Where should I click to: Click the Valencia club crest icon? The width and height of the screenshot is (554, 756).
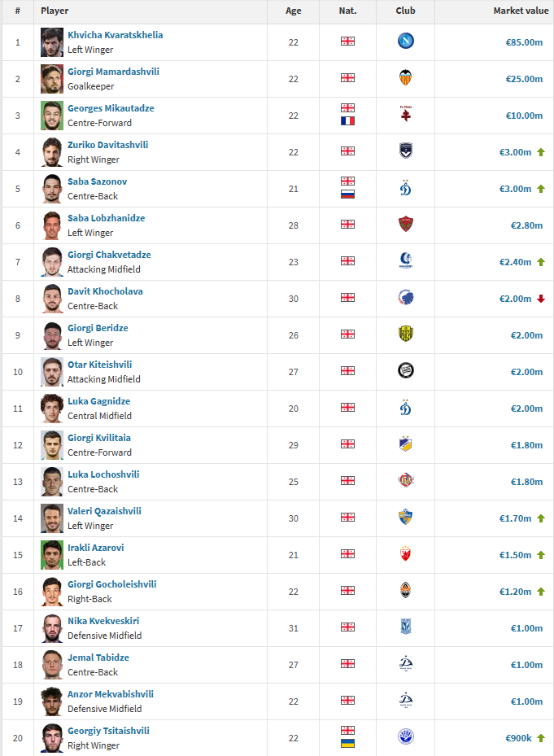click(x=405, y=78)
